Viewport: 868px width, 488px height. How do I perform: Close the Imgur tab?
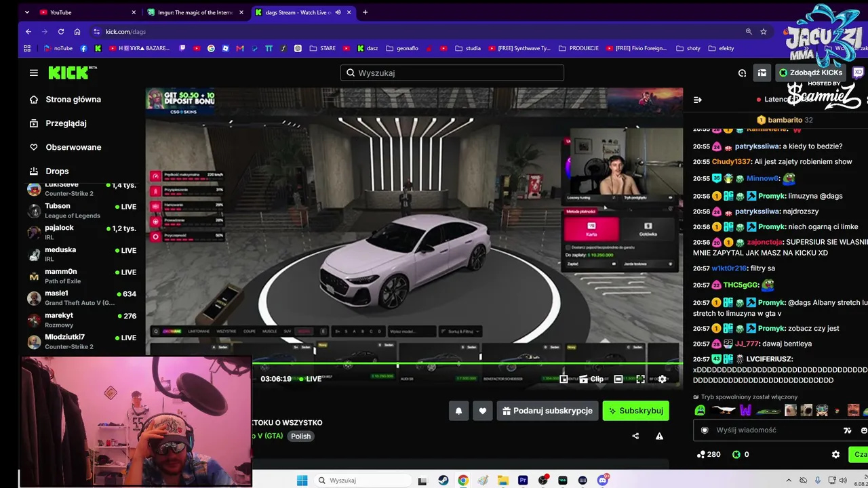pos(241,12)
